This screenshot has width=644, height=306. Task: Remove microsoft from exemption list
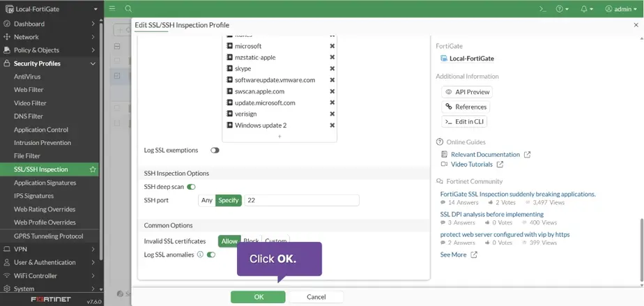coord(332,46)
